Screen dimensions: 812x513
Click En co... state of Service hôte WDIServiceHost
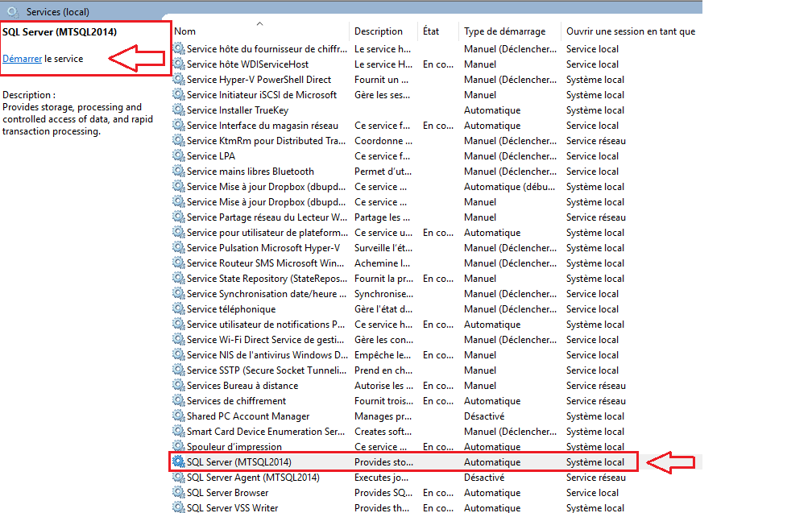click(438, 64)
